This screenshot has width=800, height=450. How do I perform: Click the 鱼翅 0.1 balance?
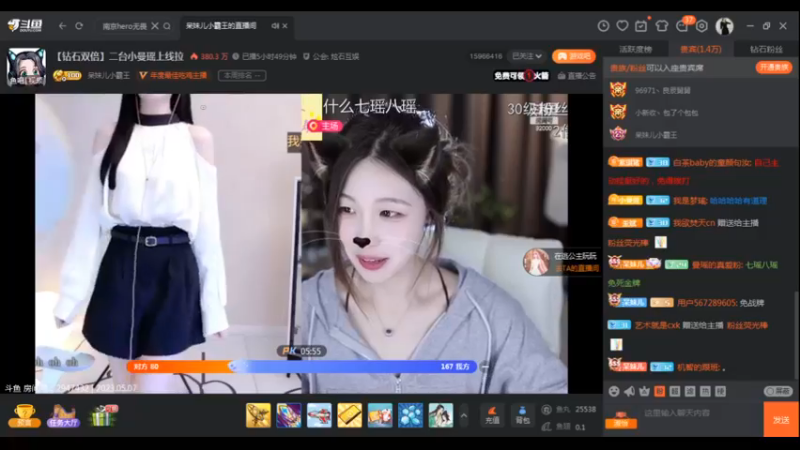(x=564, y=427)
